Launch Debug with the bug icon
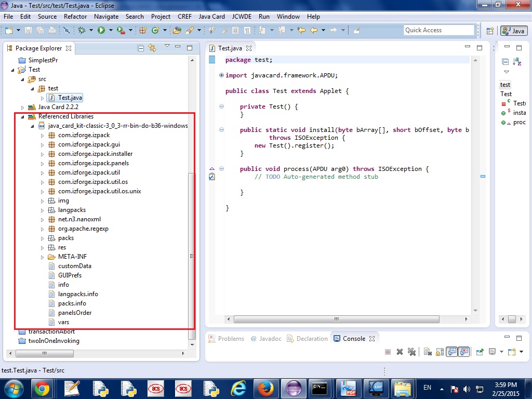532x399 pixels. [82, 30]
